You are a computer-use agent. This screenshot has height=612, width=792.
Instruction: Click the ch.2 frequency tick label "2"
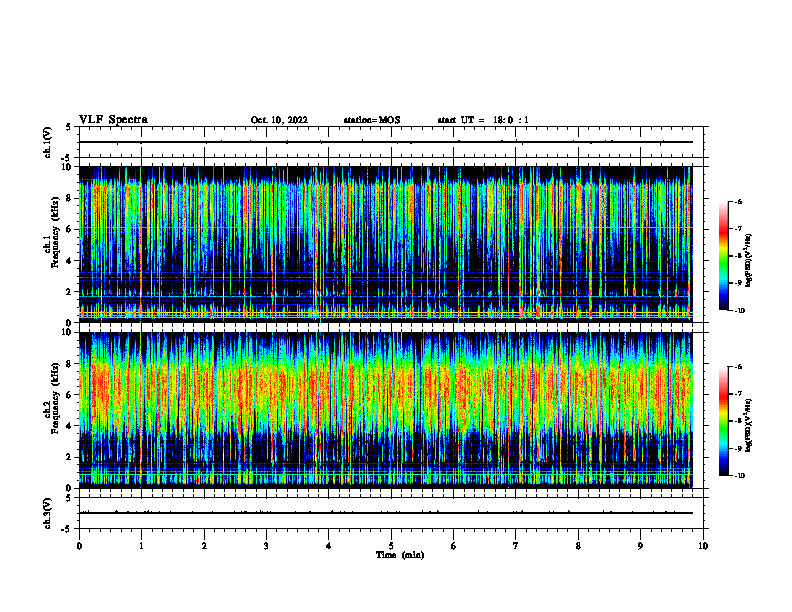click(x=70, y=457)
